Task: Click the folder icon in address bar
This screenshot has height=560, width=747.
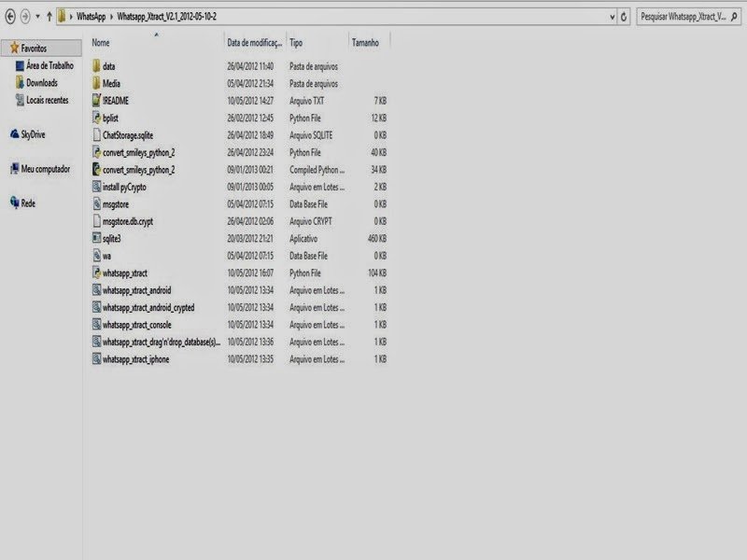Action: 62,17
